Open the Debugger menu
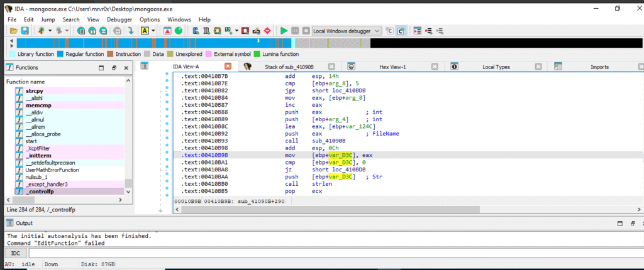The width and height of the screenshot is (644, 270). 119,19
